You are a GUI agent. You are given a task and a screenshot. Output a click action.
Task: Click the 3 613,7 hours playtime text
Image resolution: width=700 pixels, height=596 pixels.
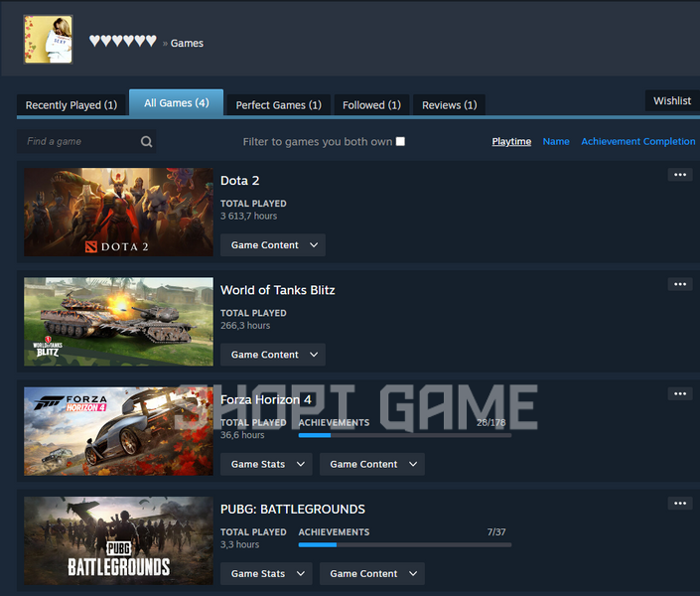point(248,217)
